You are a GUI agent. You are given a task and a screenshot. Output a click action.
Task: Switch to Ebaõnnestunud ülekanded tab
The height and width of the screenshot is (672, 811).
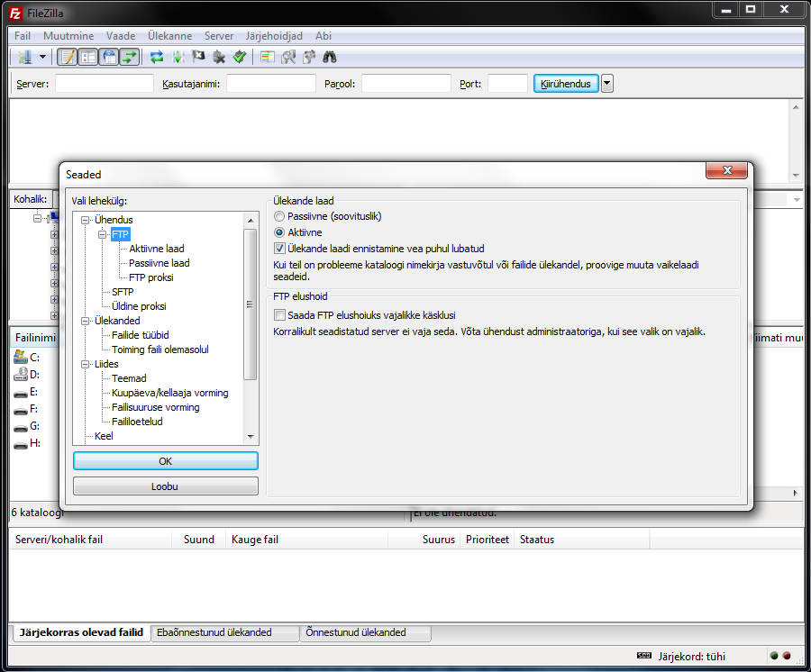click(225, 632)
